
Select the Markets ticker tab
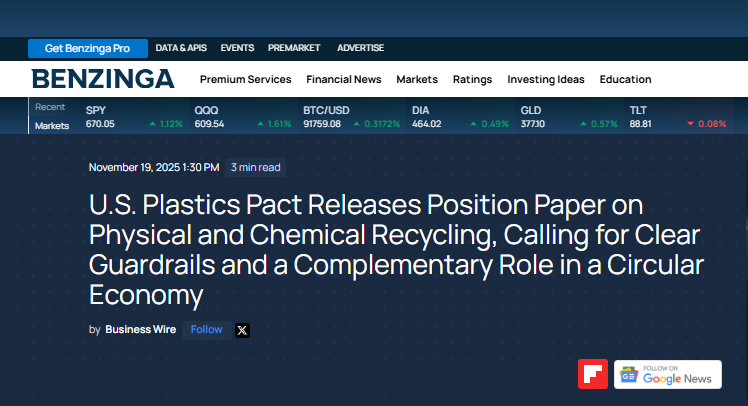(x=52, y=126)
